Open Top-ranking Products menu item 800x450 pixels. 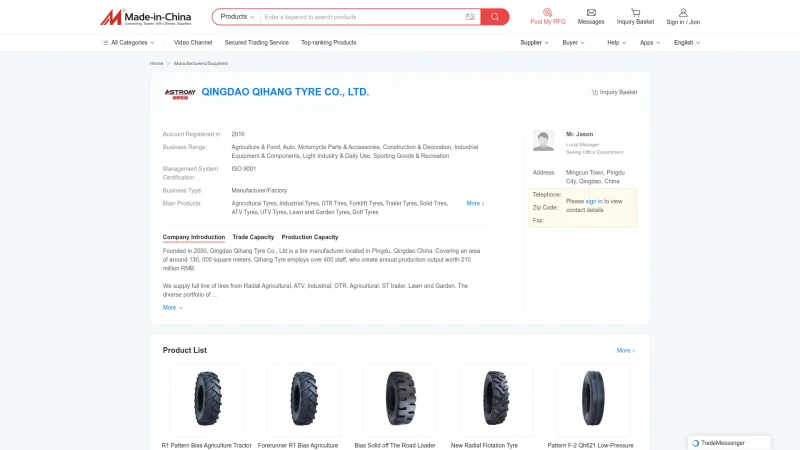click(329, 43)
